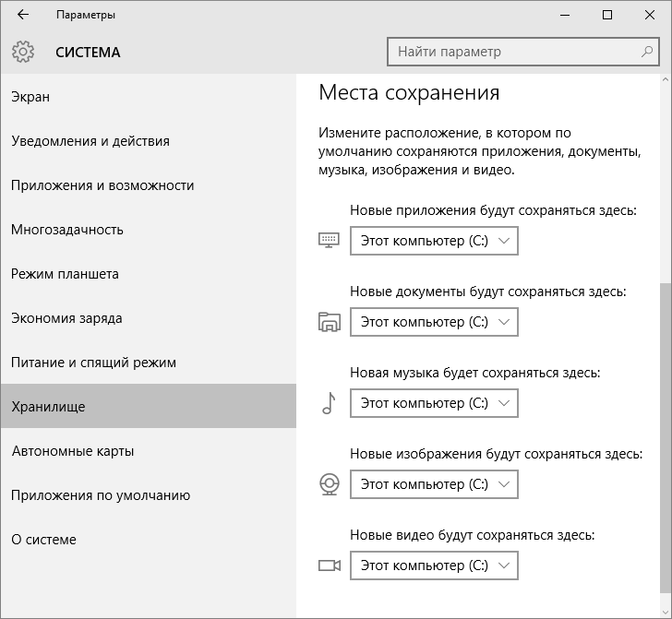Click the video camera icon

pos(329,565)
